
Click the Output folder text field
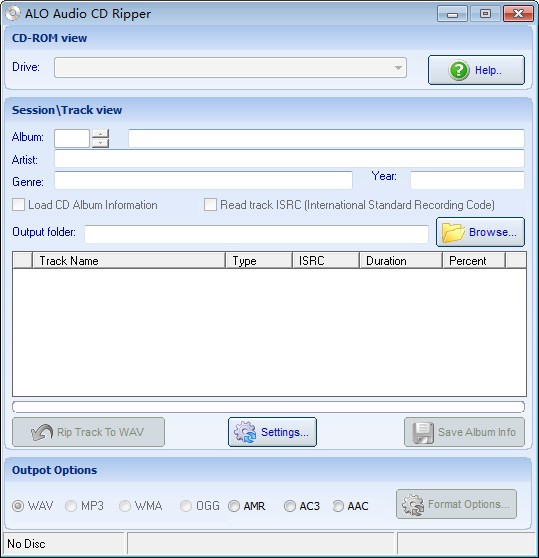click(256, 234)
